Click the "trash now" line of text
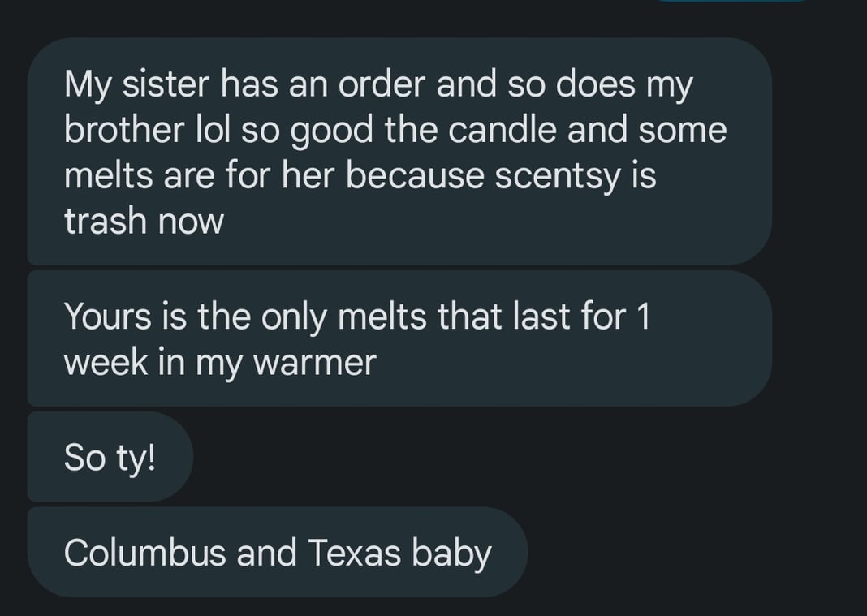This screenshot has width=867, height=616. [x=144, y=222]
